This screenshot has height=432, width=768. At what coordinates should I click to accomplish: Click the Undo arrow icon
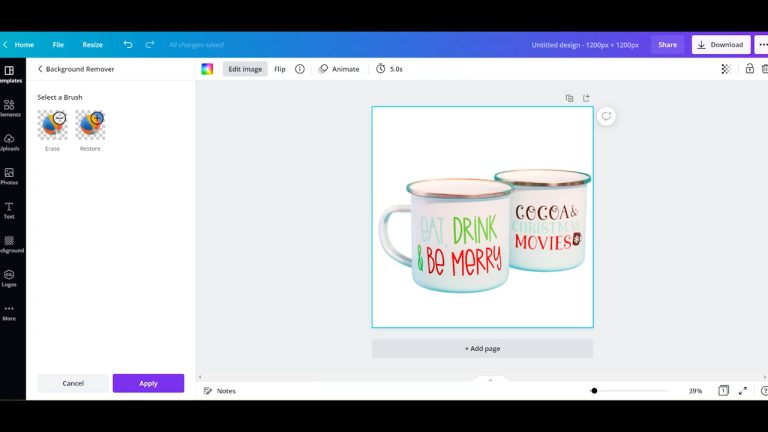coord(128,45)
